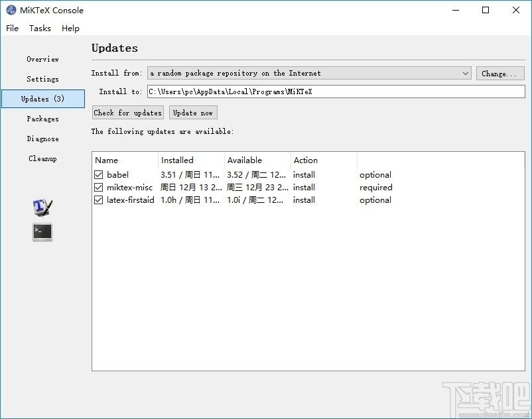Switch to the Overview page
This screenshot has height=419, width=532.
pyautogui.click(x=42, y=59)
